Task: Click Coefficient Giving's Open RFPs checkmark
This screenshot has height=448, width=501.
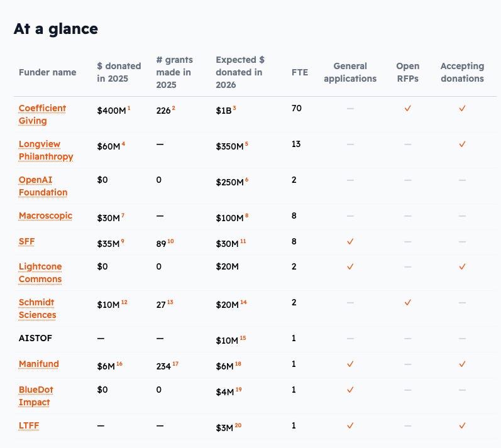Action: 408,109
